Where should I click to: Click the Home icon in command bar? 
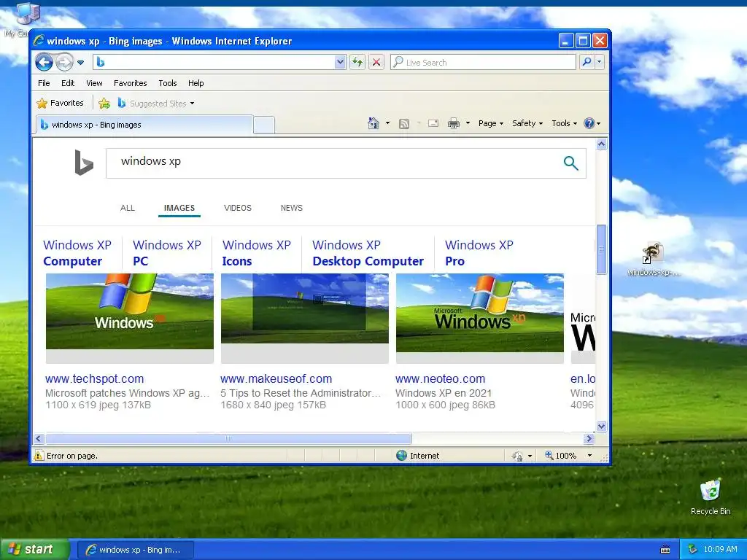(373, 123)
